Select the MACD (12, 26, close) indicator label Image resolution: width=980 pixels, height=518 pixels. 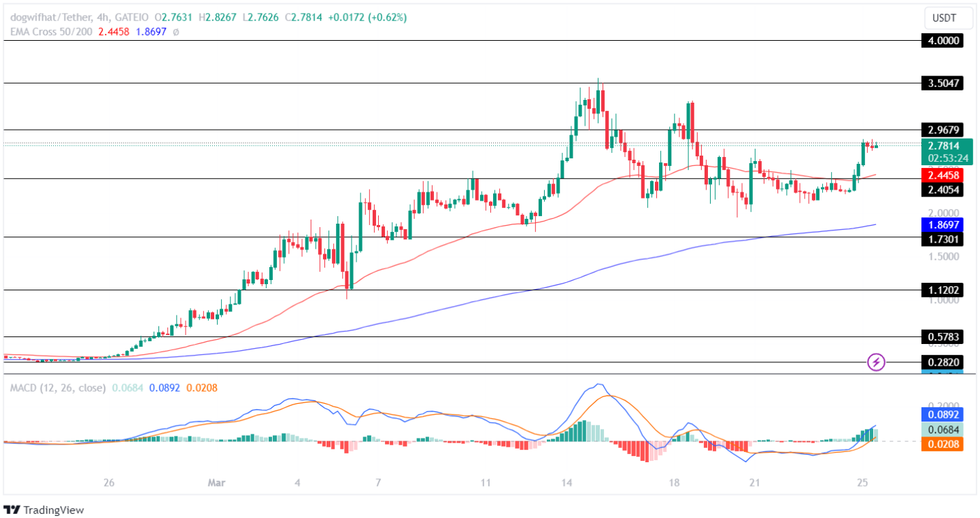(x=58, y=387)
